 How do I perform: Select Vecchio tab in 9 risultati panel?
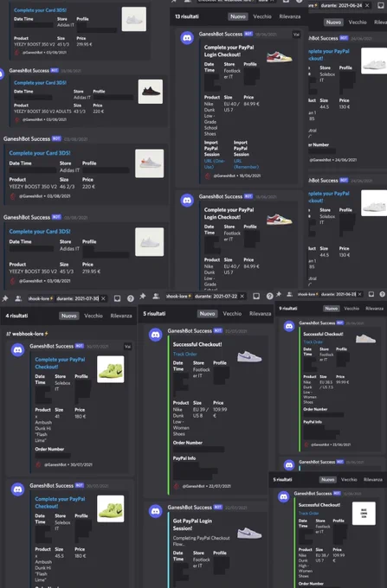(x=352, y=308)
